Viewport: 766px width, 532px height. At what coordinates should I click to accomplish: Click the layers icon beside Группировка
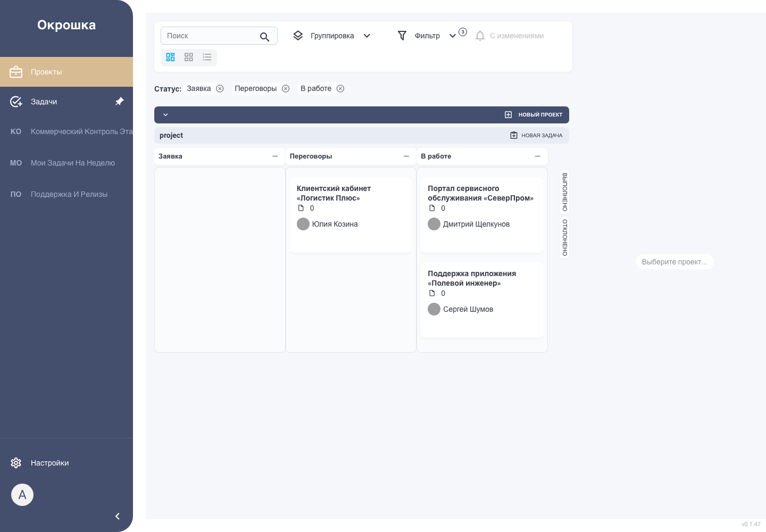coord(298,36)
